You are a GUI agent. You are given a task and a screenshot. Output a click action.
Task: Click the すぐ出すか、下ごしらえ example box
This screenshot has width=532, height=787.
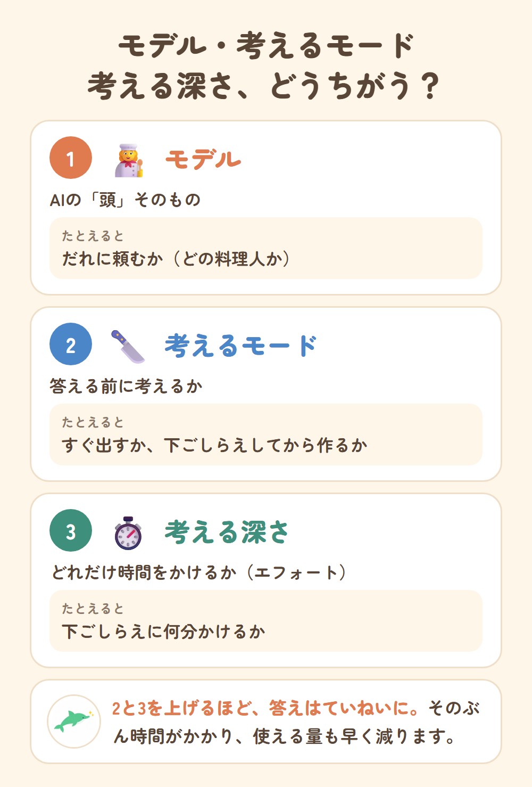pyautogui.click(x=266, y=435)
